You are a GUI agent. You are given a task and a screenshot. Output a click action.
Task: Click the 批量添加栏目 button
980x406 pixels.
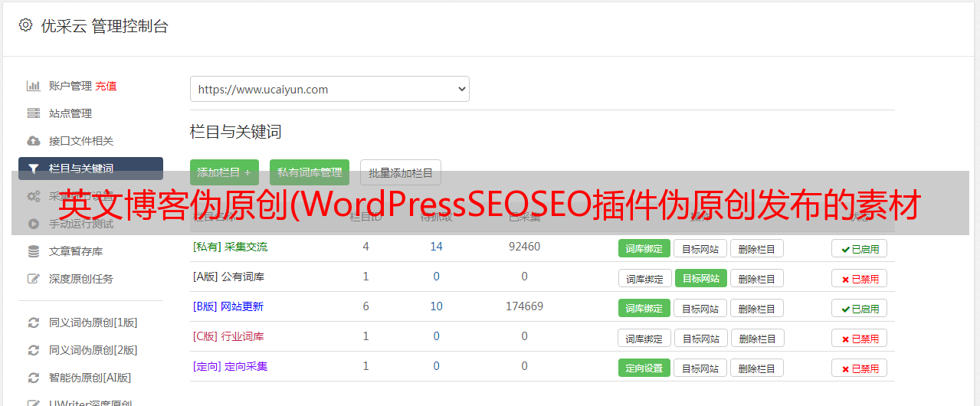point(400,172)
